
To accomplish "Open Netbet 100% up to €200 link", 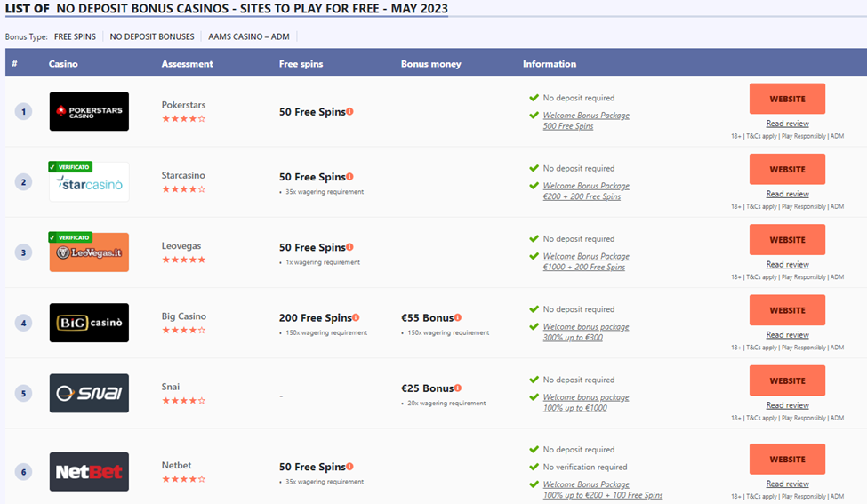I will pyautogui.click(x=603, y=490).
